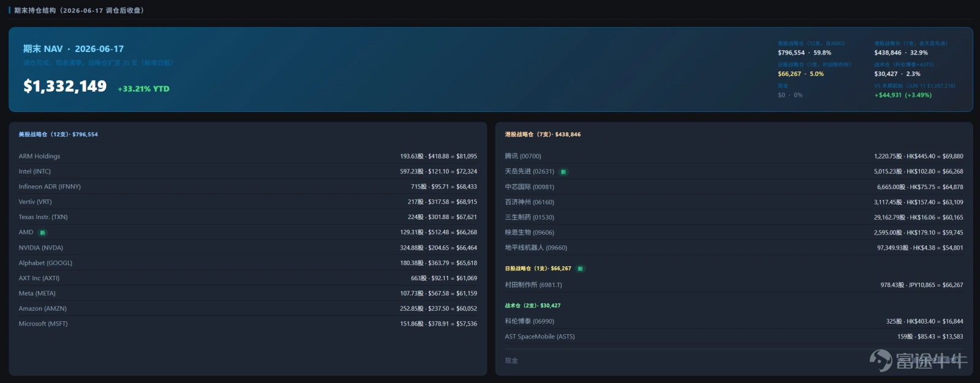
Task: Select the 村田制作所 (6981.T) row
Action: 734,285
